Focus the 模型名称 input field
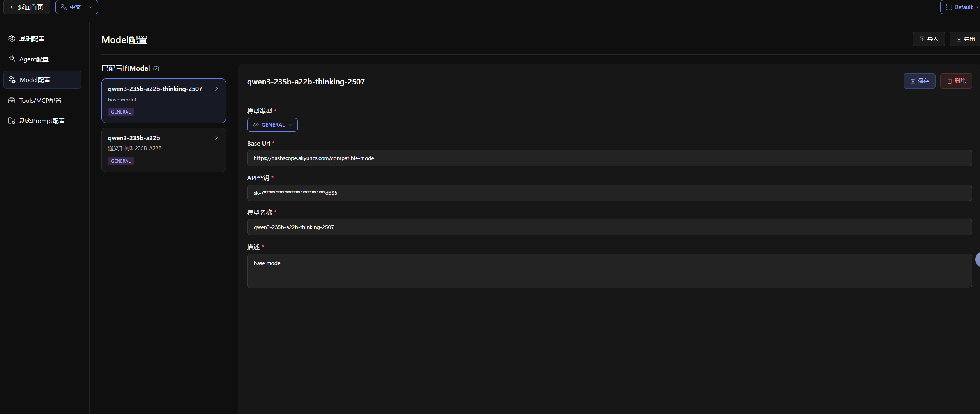Viewport: 980px width, 414px height. [609, 227]
